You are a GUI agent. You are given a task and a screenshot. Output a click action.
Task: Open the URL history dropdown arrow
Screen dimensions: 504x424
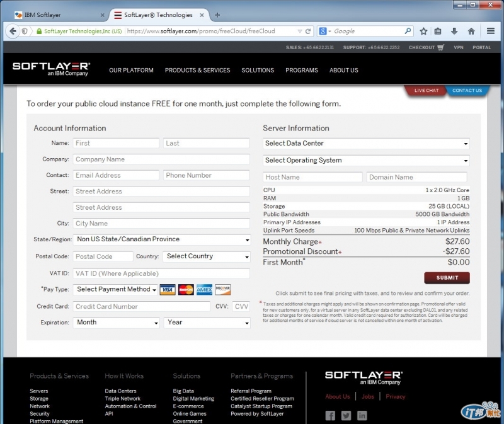(x=300, y=31)
